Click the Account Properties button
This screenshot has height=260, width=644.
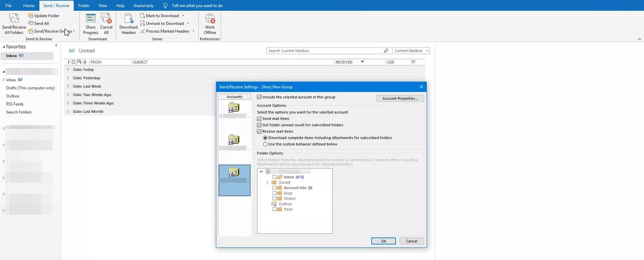(x=400, y=98)
